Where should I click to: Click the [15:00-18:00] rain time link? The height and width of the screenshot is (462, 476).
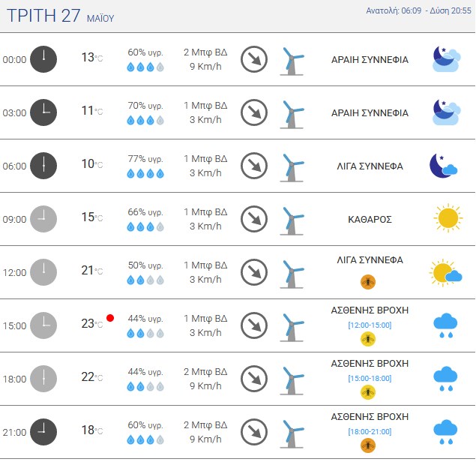point(370,379)
